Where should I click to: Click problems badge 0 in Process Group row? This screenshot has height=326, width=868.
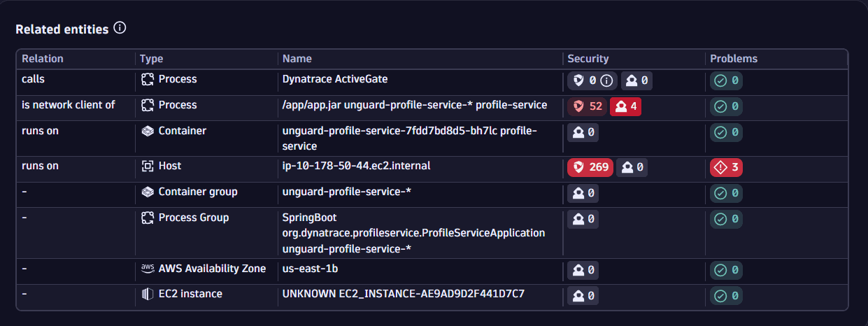point(726,219)
